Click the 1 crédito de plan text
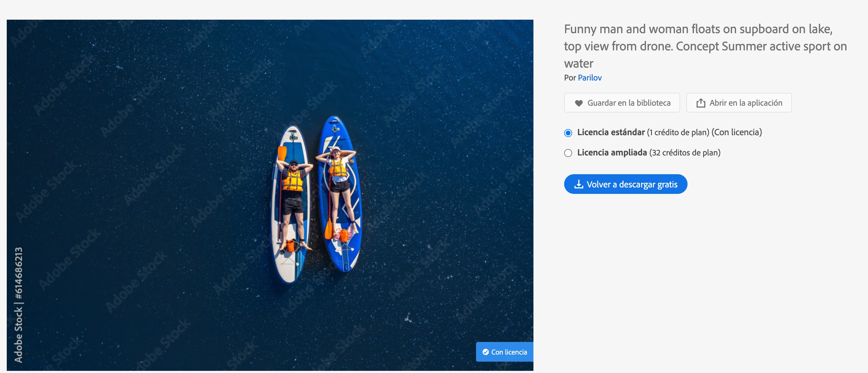Viewport: 868px width, 373px height. [678, 132]
